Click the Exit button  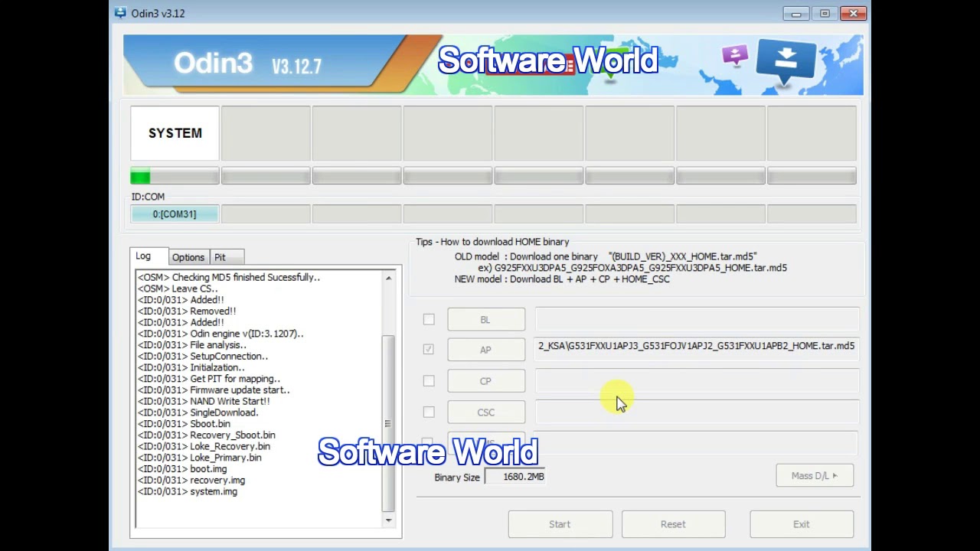tap(802, 524)
